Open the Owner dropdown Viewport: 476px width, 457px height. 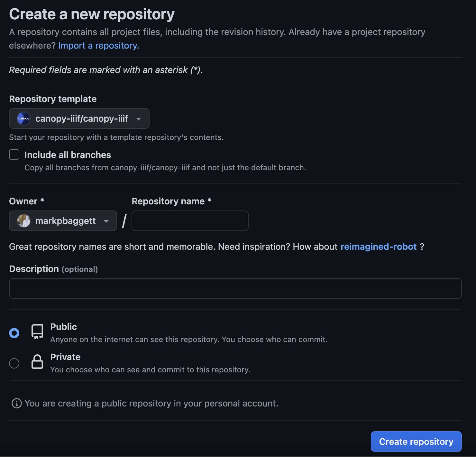(x=63, y=221)
